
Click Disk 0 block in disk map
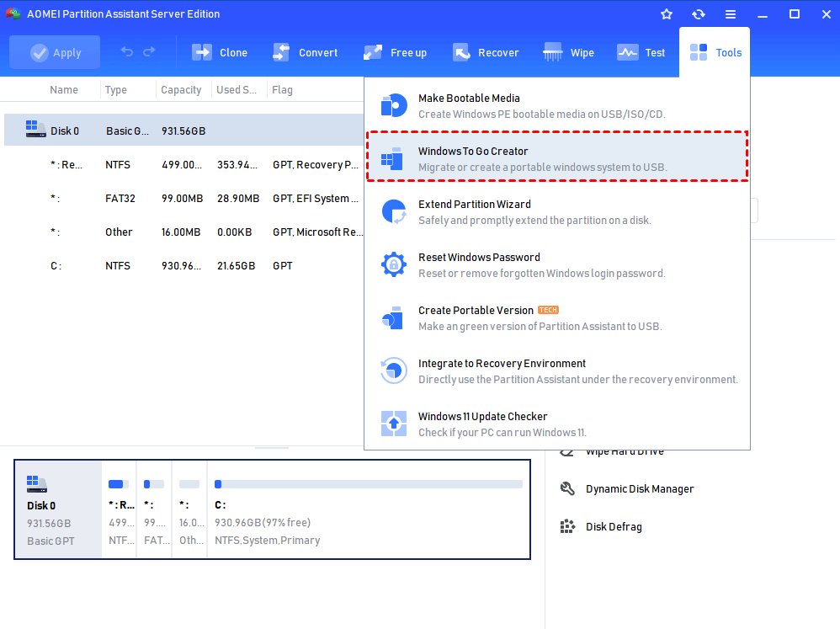point(58,509)
